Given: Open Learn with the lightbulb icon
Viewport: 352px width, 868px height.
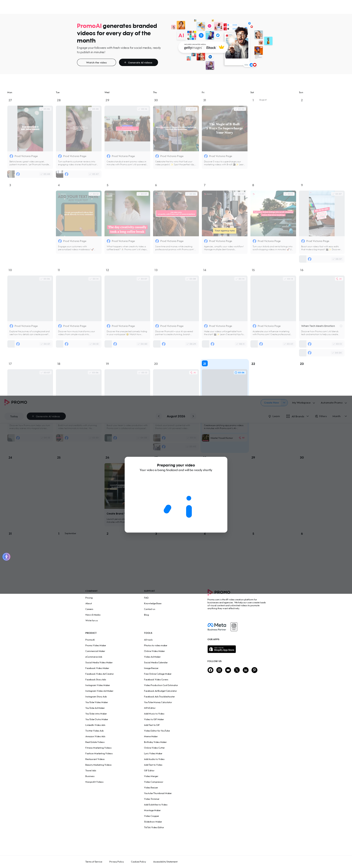Looking at the screenshot, I should [274, 416].
